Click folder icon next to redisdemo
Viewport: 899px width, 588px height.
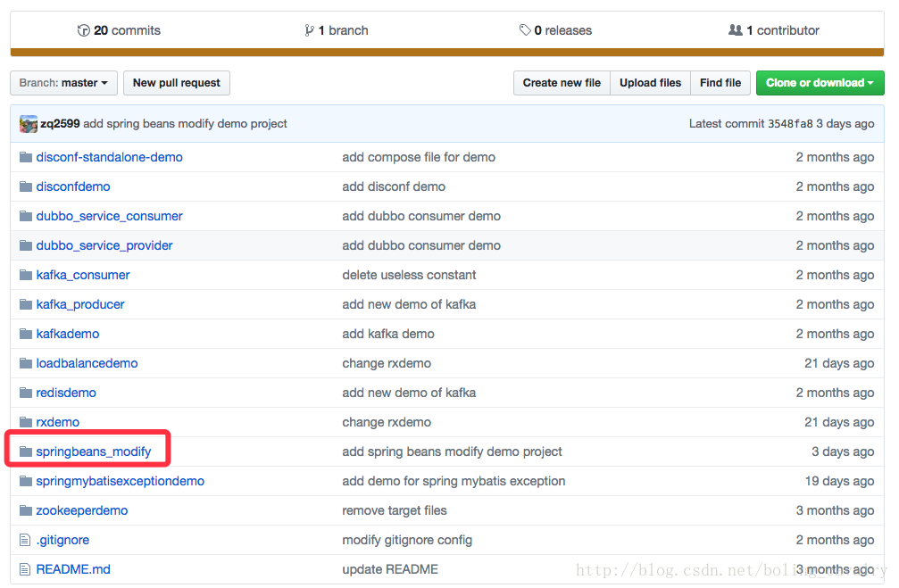click(26, 393)
